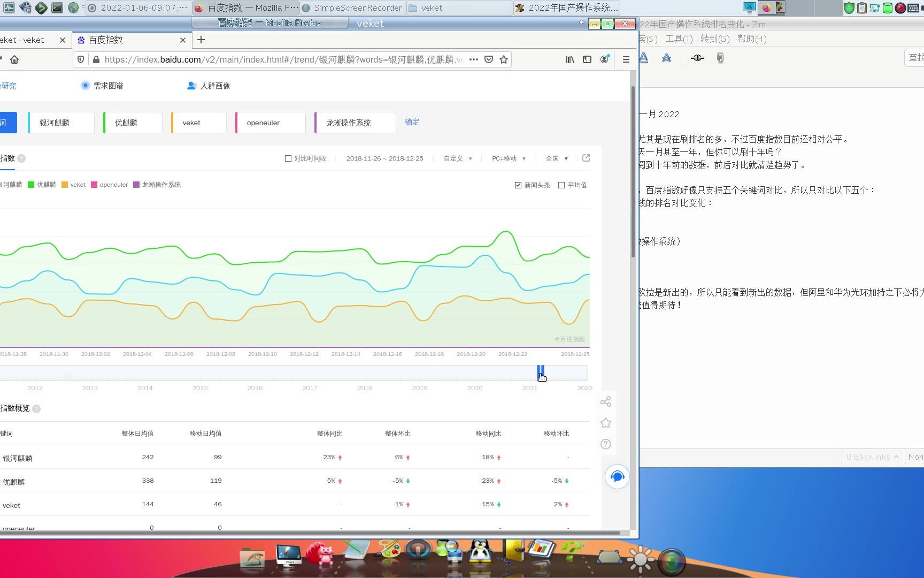
Task: Save page to Pocket icon
Action: pos(489,59)
